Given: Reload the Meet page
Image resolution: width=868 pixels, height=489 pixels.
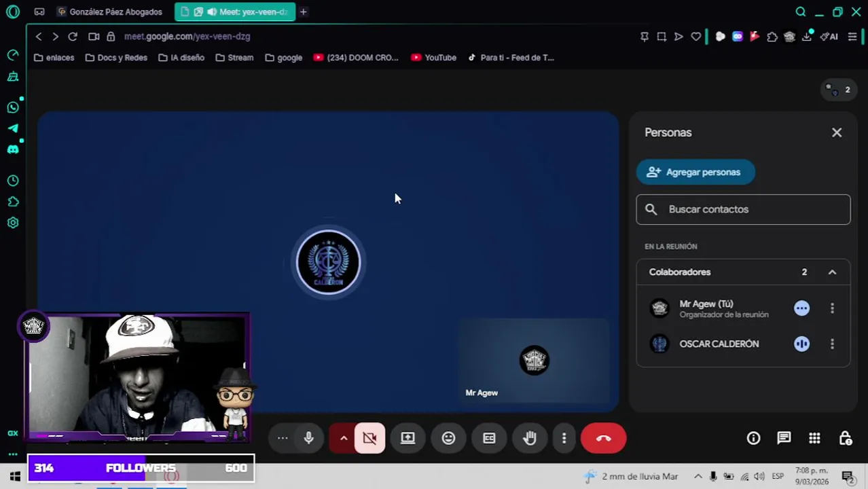Looking at the screenshot, I should pyautogui.click(x=73, y=36).
